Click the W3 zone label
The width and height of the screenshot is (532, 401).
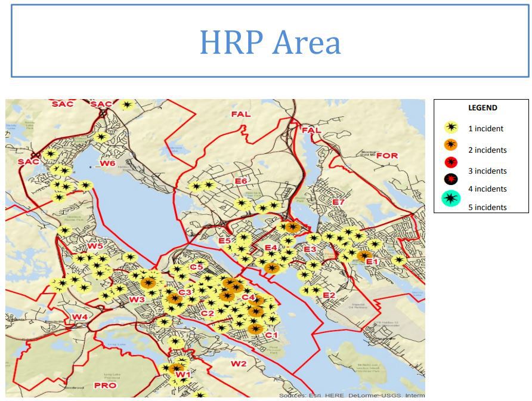pos(137,300)
